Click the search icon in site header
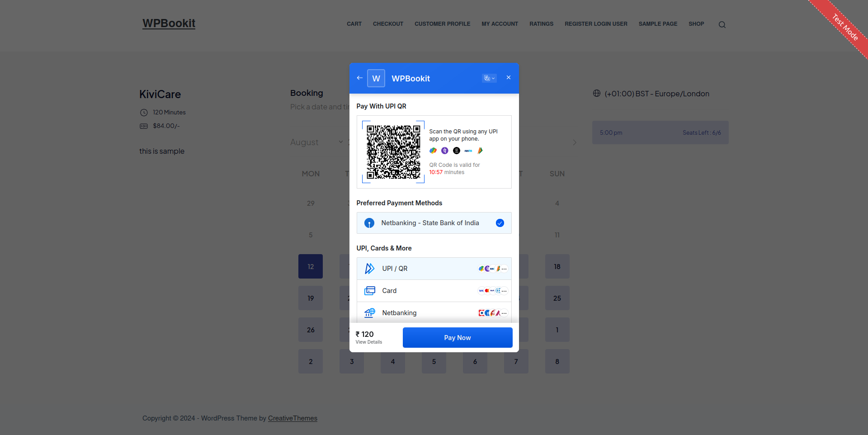The image size is (868, 435). pos(722,25)
